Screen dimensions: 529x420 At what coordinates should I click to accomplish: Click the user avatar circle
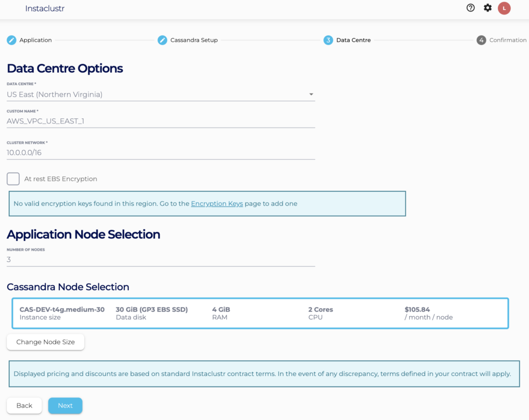pos(504,8)
